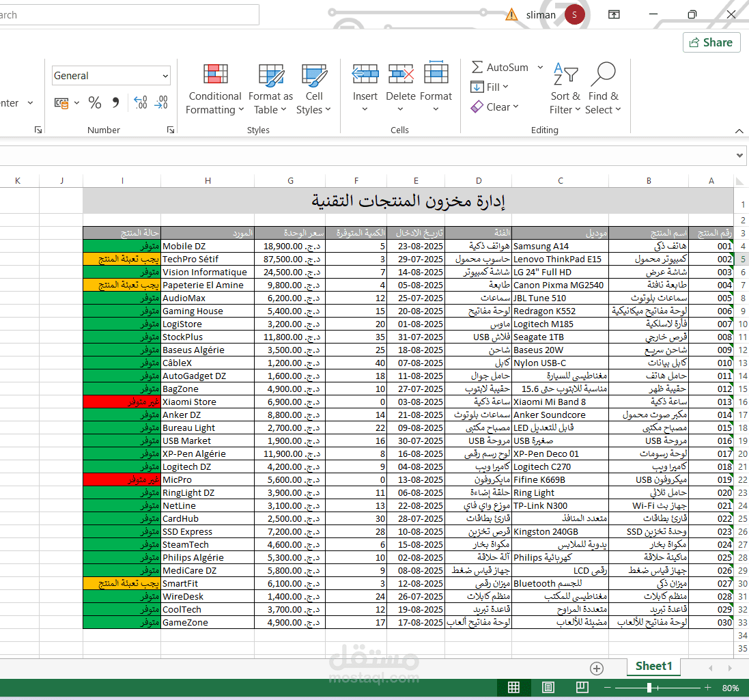Open Find & Select

[x=603, y=89]
